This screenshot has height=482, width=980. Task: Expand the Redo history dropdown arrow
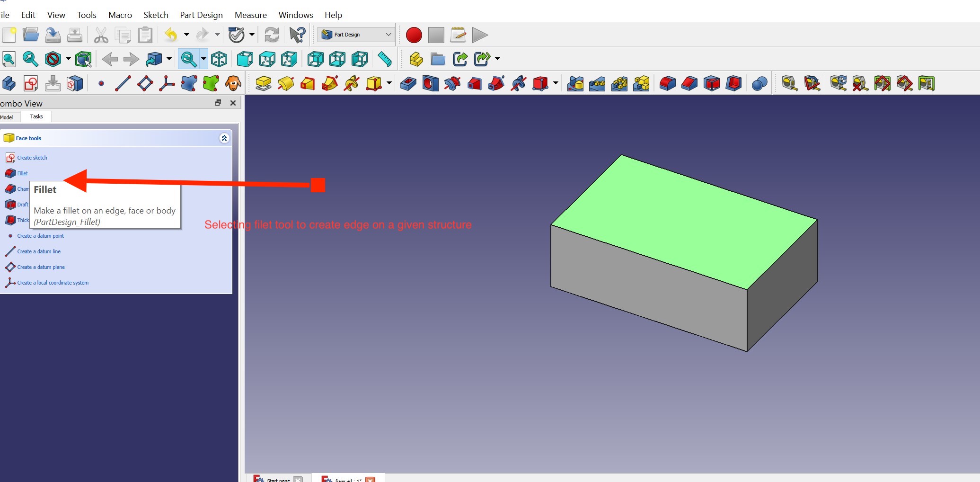click(217, 35)
